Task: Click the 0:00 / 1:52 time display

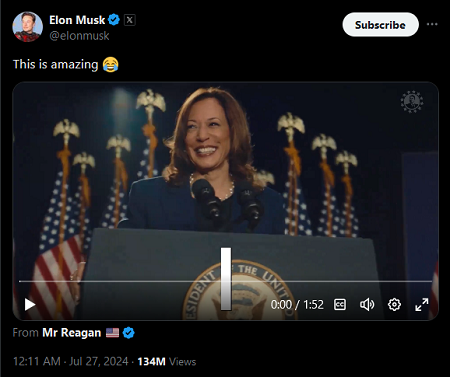Action: pyautogui.click(x=297, y=305)
